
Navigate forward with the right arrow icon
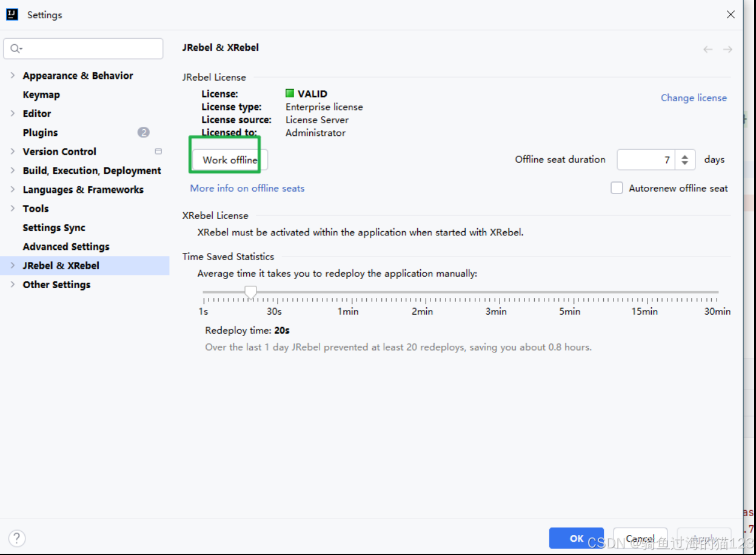click(x=728, y=49)
